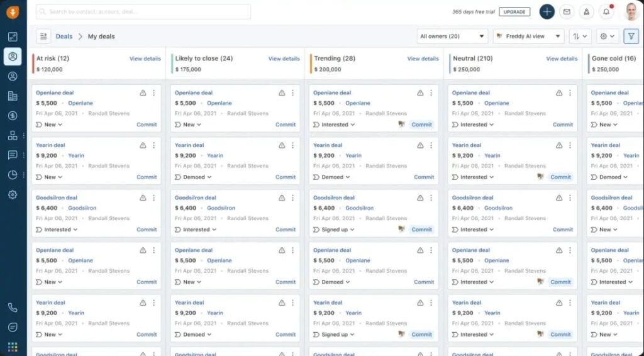Viewport: 644px width, 356px height.
Task: Go to Deals breadcrumb link
Action: (64, 36)
